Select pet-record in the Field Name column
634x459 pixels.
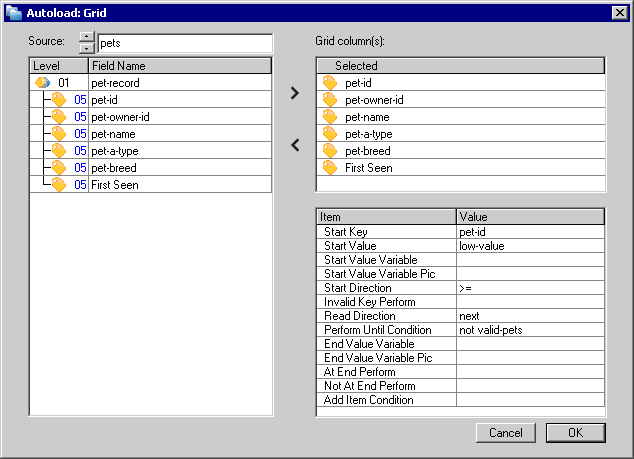[180, 83]
